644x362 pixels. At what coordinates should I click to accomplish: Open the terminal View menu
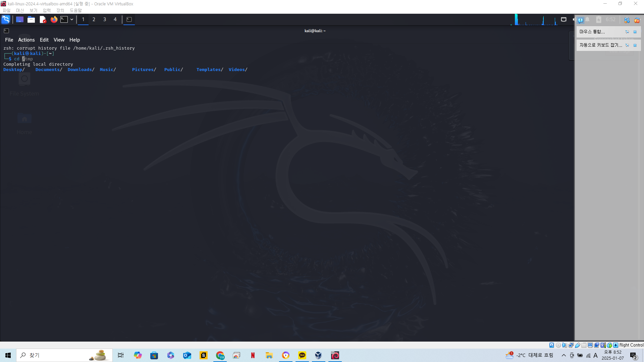pos(59,40)
